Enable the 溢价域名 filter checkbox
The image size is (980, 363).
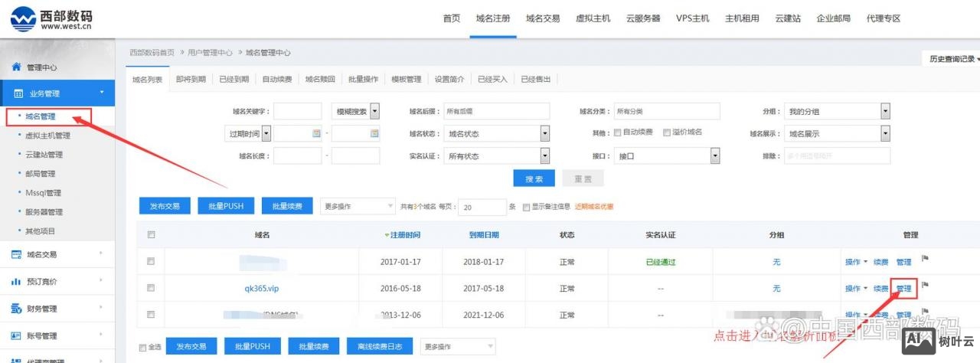pos(666,132)
